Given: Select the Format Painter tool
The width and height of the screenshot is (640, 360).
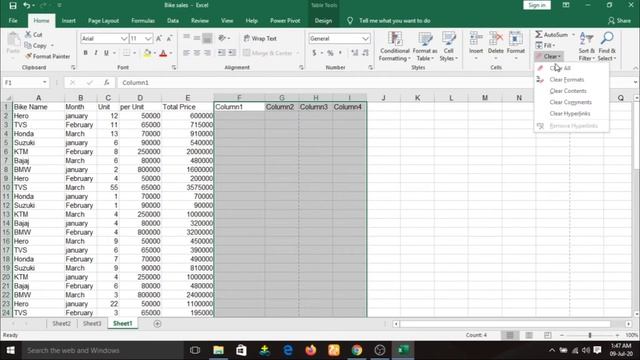Looking at the screenshot, I should tap(47, 56).
